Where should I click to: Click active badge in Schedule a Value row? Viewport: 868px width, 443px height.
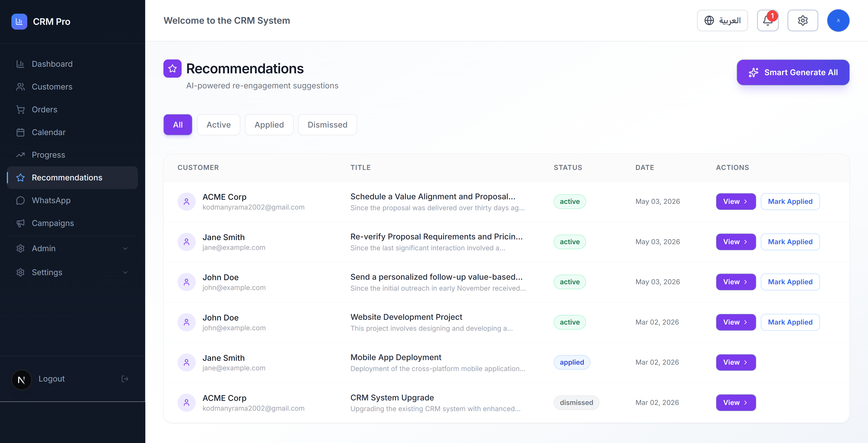(570, 202)
